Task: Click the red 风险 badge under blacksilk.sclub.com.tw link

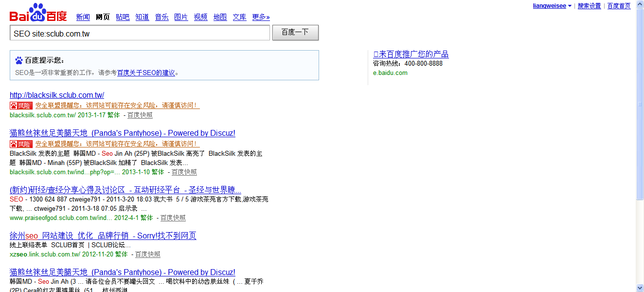Action: [21, 105]
